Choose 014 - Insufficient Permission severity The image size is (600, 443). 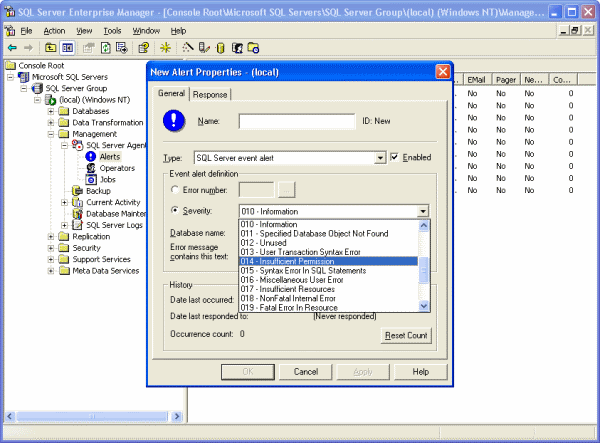pyautogui.click(x=328, y=261)
